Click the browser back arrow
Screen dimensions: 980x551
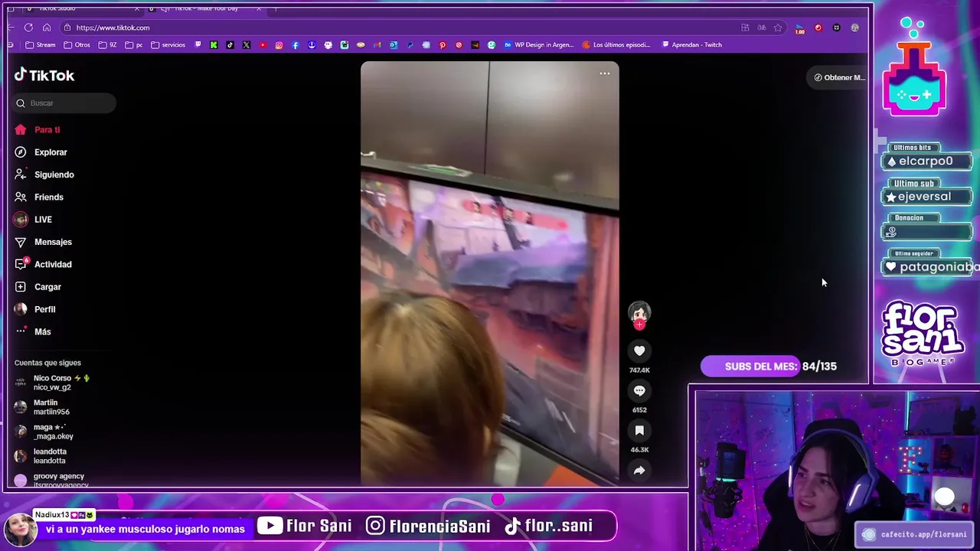tap(11, 28)
